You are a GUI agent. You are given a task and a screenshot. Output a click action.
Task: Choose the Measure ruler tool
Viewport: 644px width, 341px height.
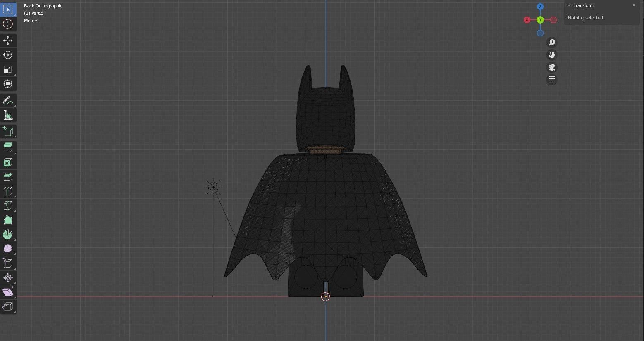pos(8,115)
